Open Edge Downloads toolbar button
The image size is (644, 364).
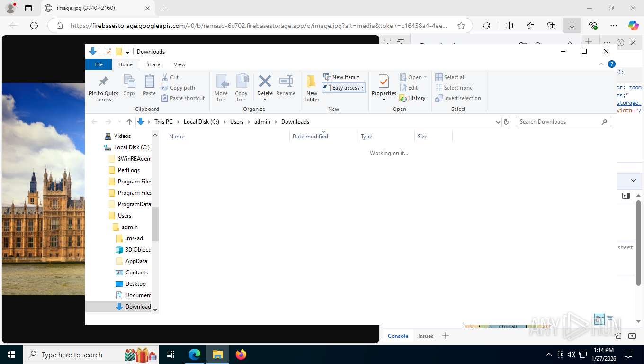coord(572,26)
